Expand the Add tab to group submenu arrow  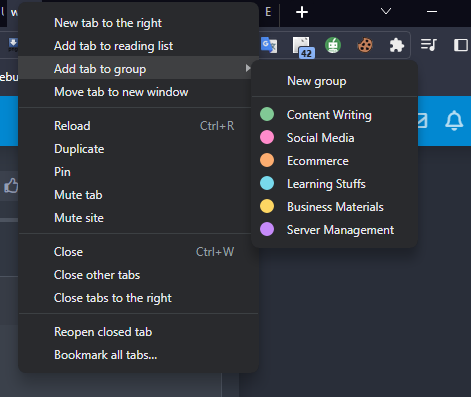tap(248, 68)
